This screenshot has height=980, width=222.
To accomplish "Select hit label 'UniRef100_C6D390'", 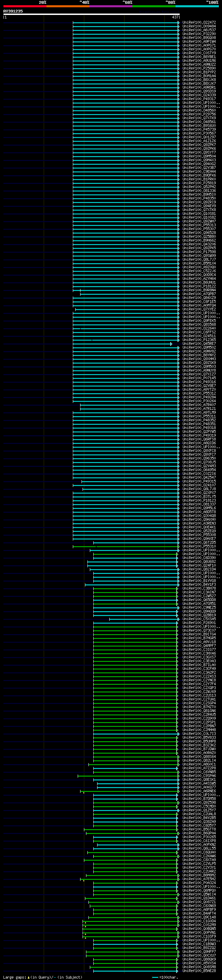I will point(199,558).
